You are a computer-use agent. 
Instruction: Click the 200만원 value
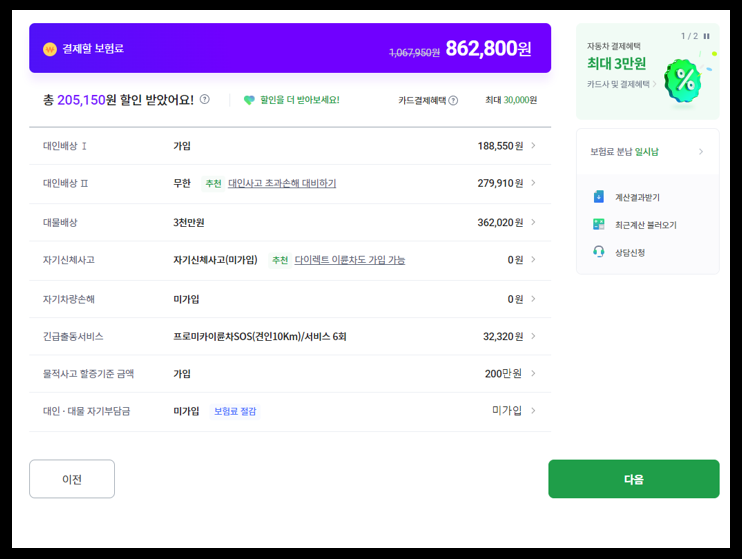[503, 374]
